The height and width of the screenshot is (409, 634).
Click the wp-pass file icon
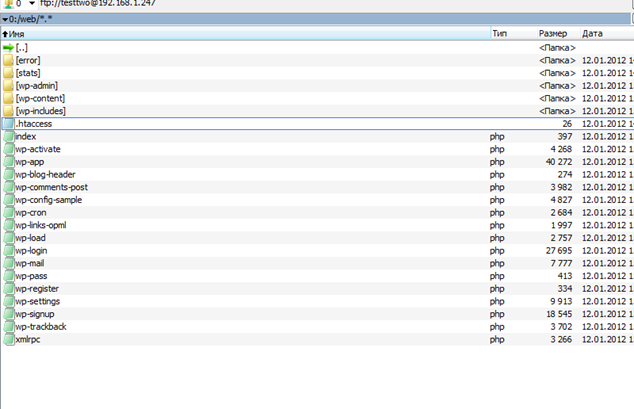tap(8, 276)
